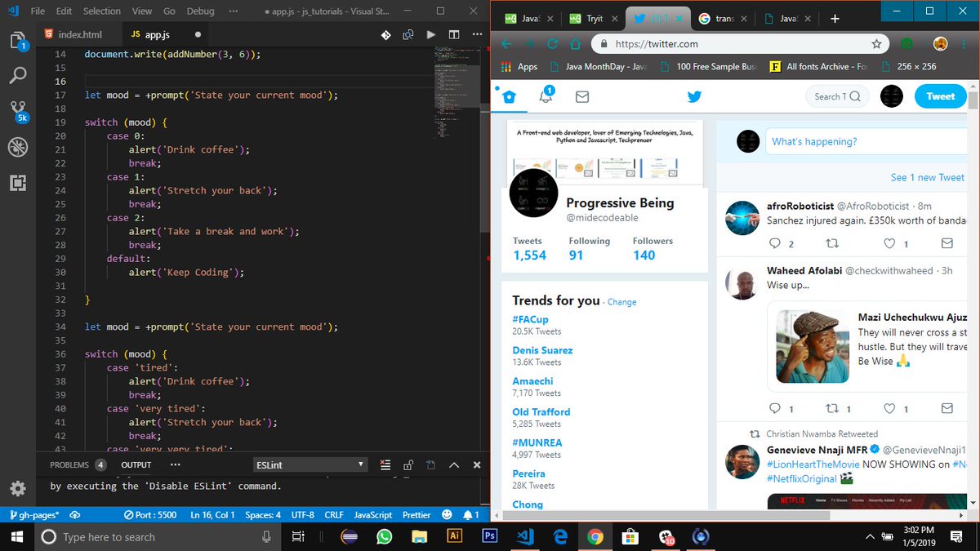The width and height of the screenshot is (980, 551).
Task: Open Twitter Messages envelope
Action: (582, 97)
